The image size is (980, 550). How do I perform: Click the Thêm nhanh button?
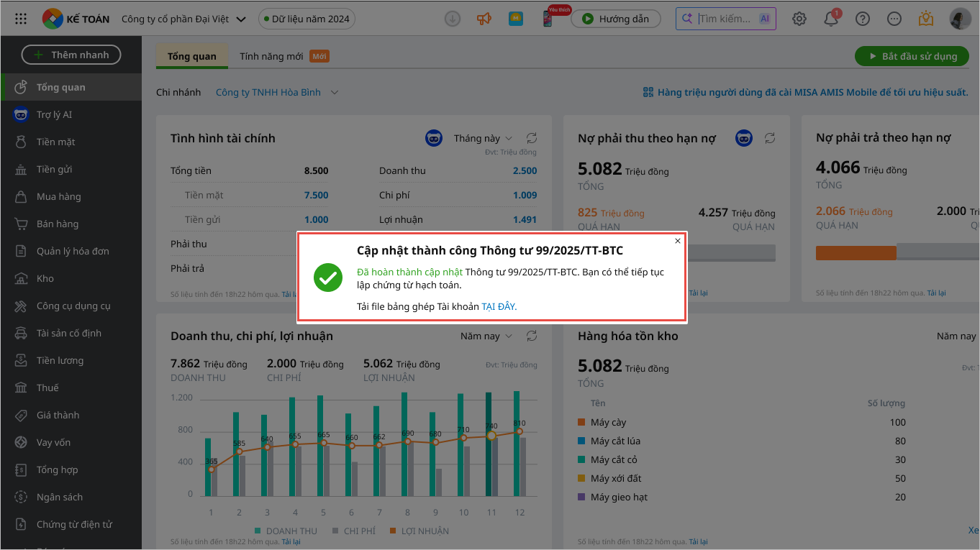[x=71, y=55]
